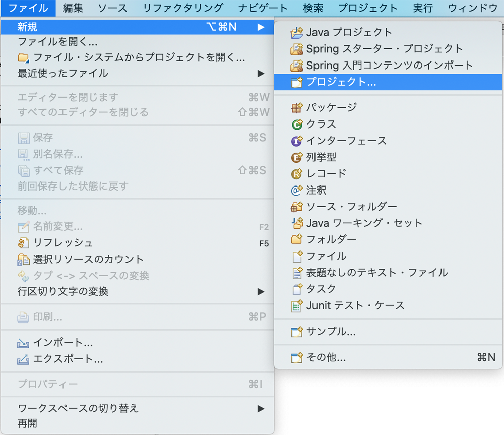Expand the 行区切り文字の変換 submenu arrow
The image size is (504, 435).
coord(261,292)
